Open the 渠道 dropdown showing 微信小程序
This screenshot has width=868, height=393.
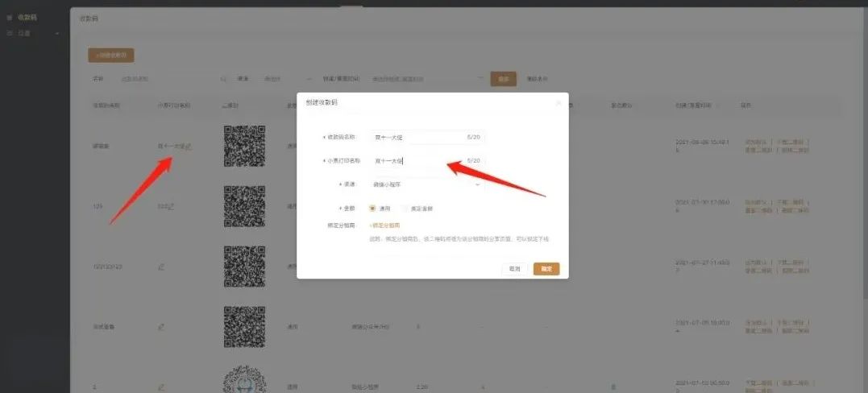[427, 184]
